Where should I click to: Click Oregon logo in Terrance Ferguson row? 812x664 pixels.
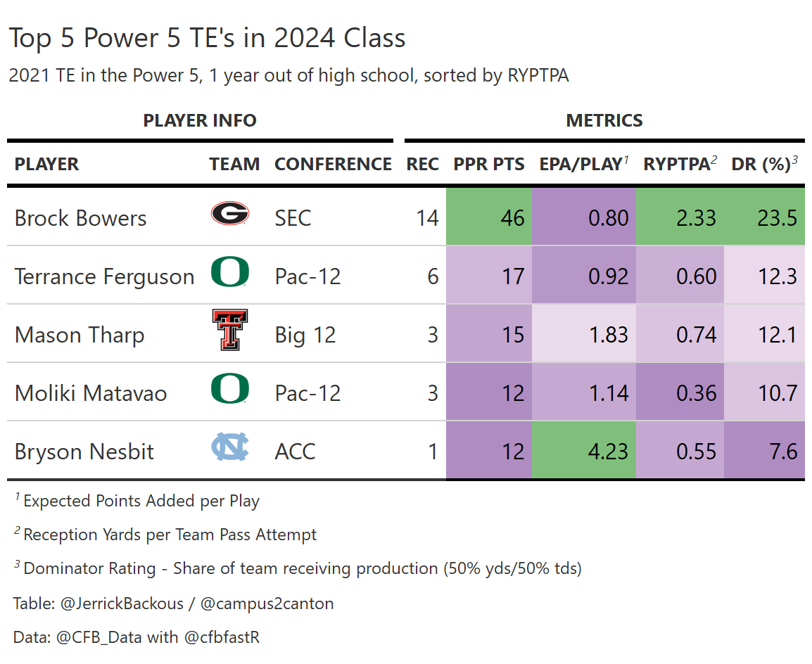[x=229, y=272]
